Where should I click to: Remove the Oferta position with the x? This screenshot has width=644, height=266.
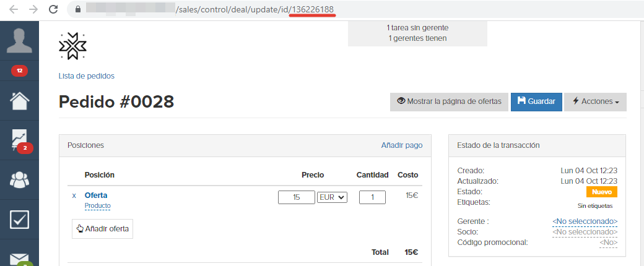click(74, 196)
